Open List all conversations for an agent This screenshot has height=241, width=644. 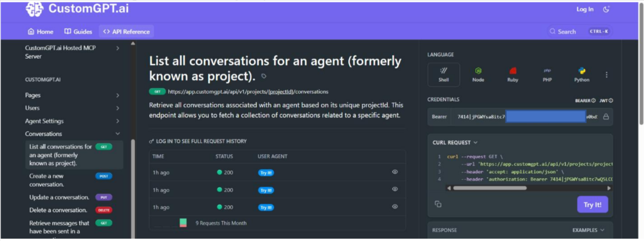click(x=74, y=155)
